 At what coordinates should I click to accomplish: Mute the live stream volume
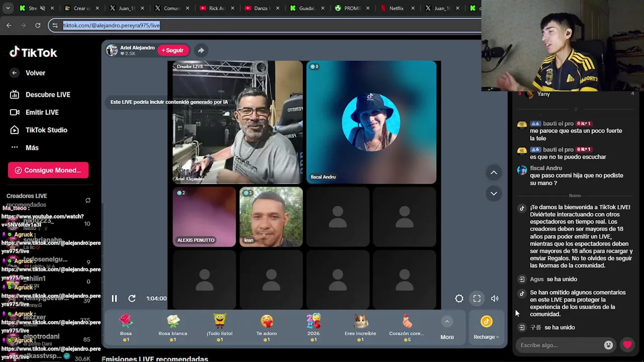[495, 298]
